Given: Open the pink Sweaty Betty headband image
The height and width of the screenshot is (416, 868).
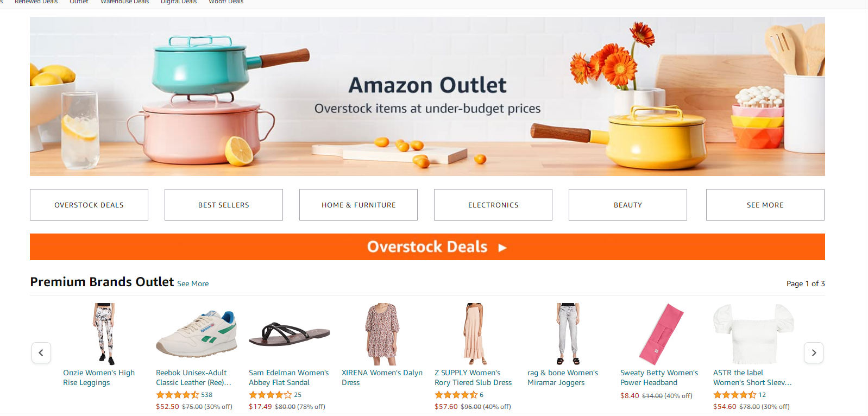Looking at the screenshot, I should coord(662,334).
